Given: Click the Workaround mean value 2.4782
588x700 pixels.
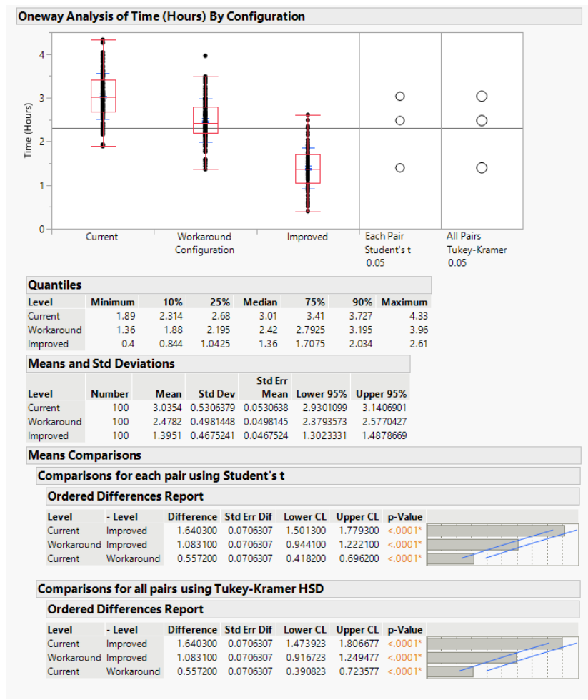Looking at the screenshot, I should (x=167, y=422).
